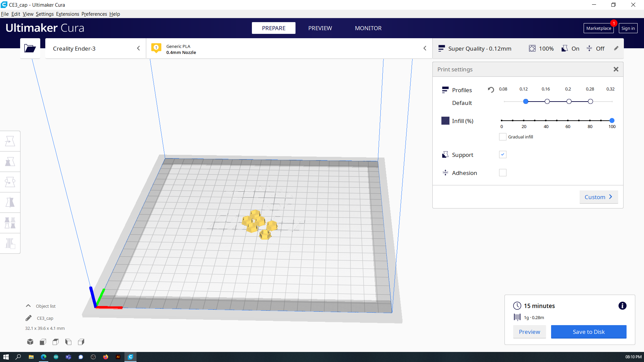Screen dimensions: 644x362
Task: Open Custom print settings
Action: (x=598, y=197)
